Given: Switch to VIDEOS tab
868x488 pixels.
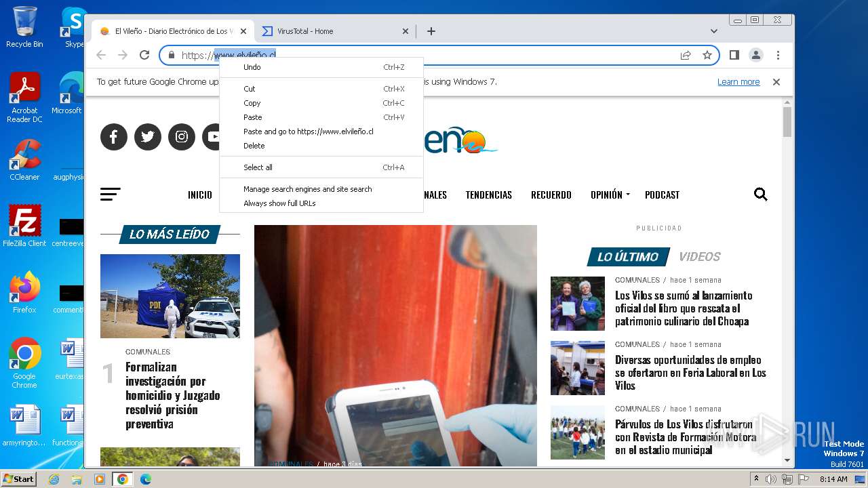Looking at the screenshot, I should [x=700, y=257].
